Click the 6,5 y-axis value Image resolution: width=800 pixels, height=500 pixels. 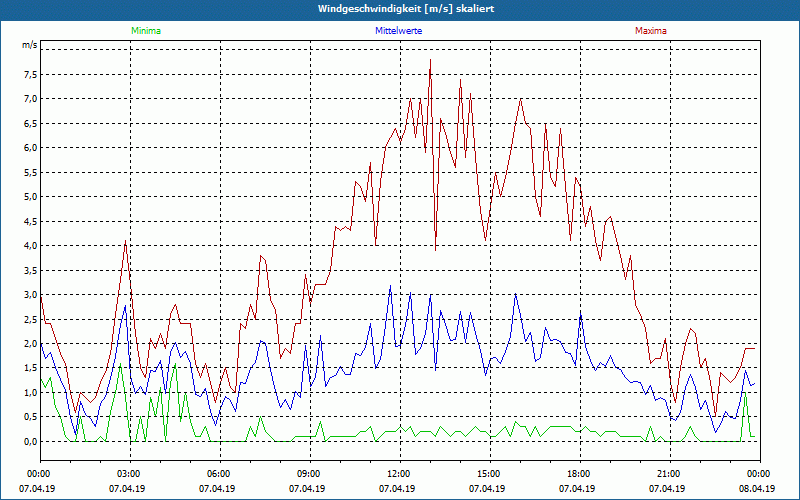tap(31, 123)
